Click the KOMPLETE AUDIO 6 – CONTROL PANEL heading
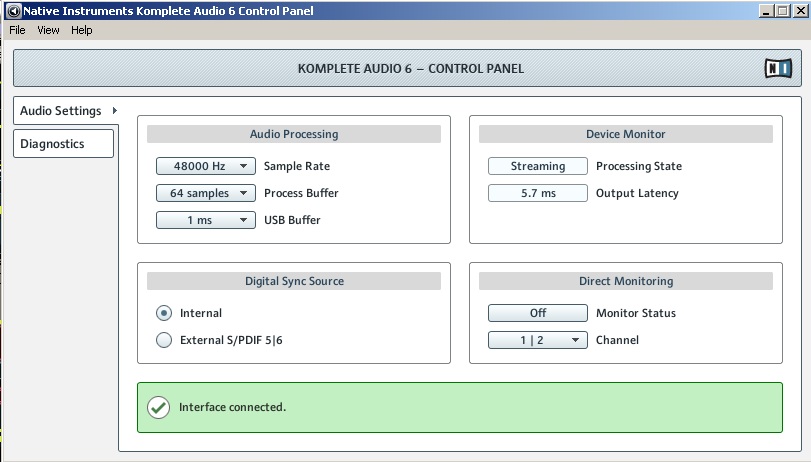Viewport: 811px width, 462px height. click(411, 68)
